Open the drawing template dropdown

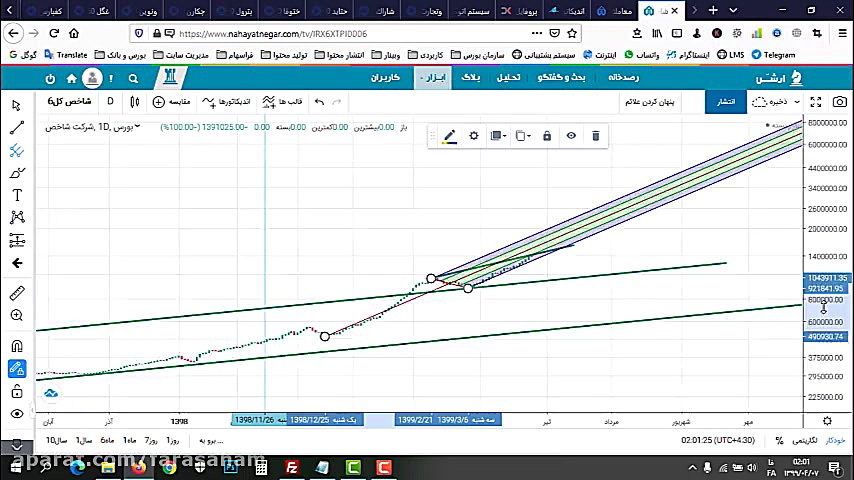click(x=498, y=136)
